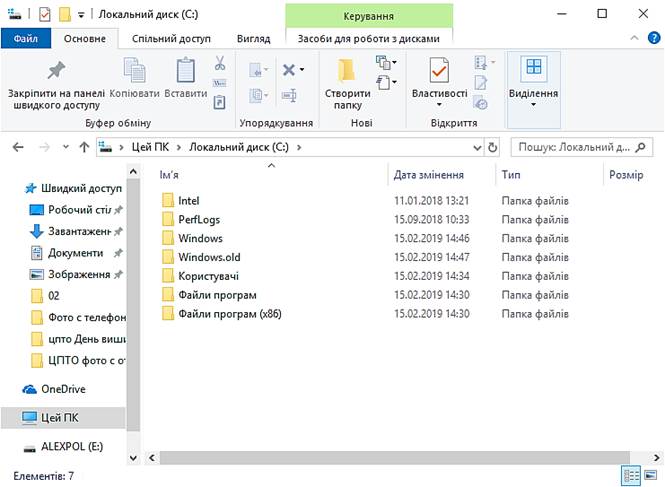Open delete options dropdown arrow

(302, 70)
